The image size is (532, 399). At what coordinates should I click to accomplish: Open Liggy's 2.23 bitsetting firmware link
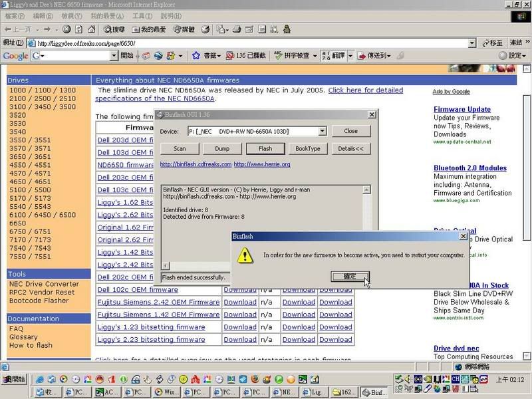coord(152,339)
